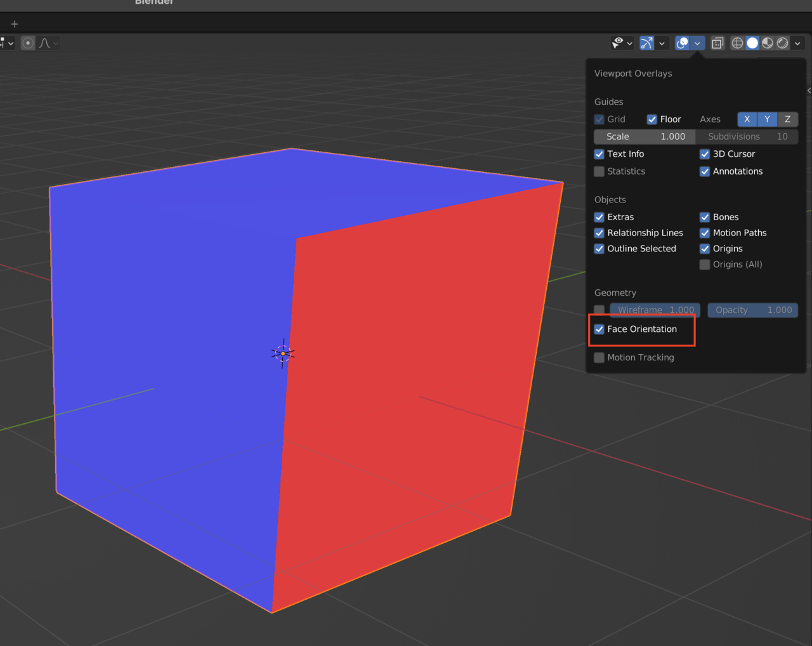Turn off the Floor guide checkbox
Image resolution: width=812 pixels, height=646 pixels.
coord(652,119)
